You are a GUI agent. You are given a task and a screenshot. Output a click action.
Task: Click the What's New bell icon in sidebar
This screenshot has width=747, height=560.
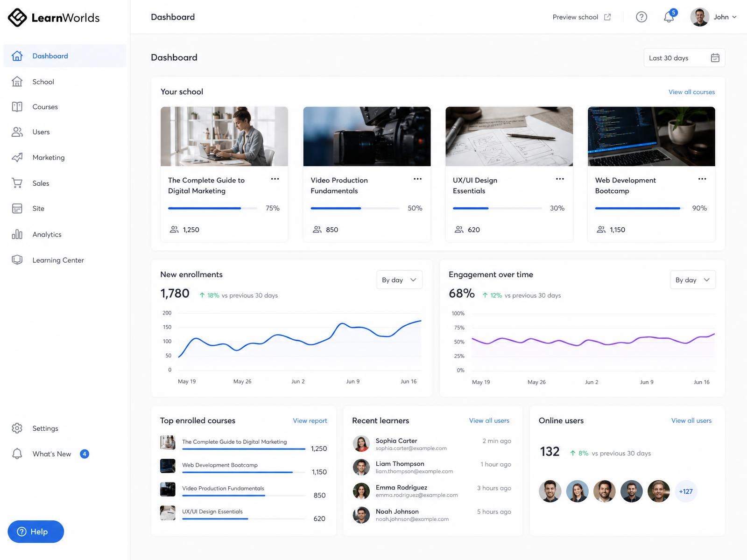(17, 454)
